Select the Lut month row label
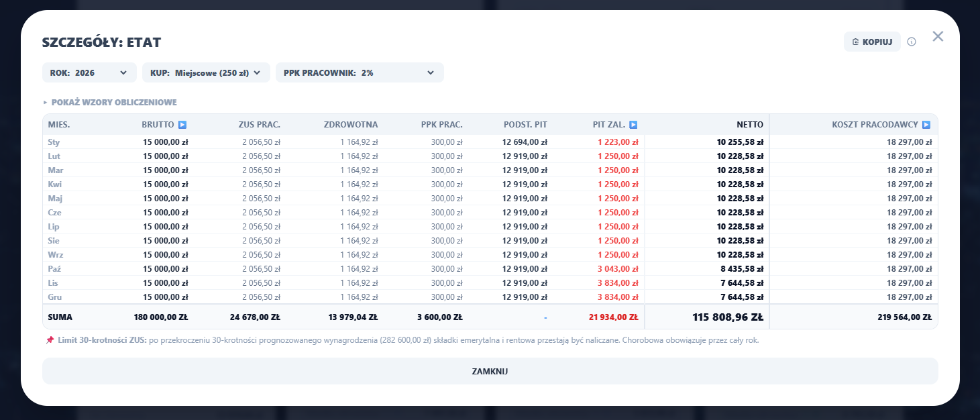This screenshot has height=420, width=980. click(54, 156)
